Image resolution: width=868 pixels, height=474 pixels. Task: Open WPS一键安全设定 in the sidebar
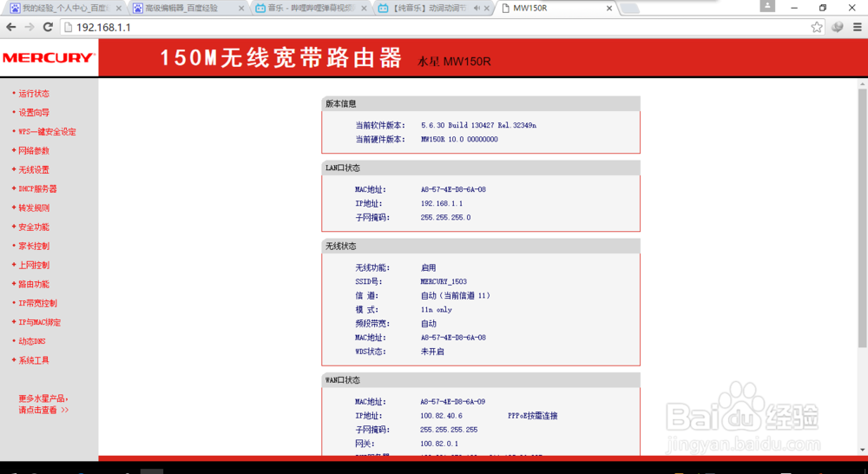[x=47, y=132]
